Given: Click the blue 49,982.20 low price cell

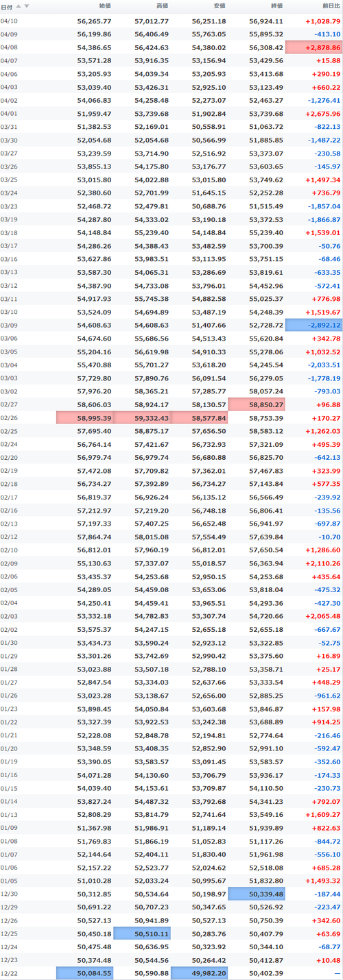Looking at the screenshot, I should pos(199,971).
